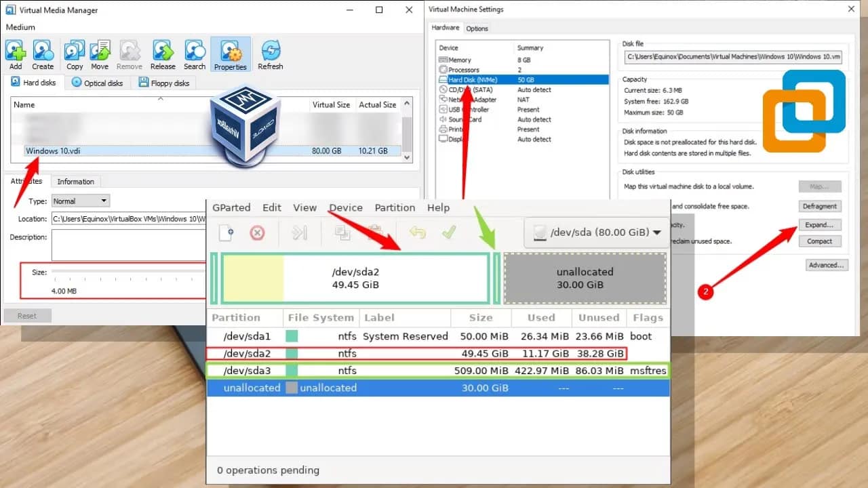Viewport: 868px width, 488px height.
Task: Click the undo arrow icon in GParted
Action: point(418,232)
